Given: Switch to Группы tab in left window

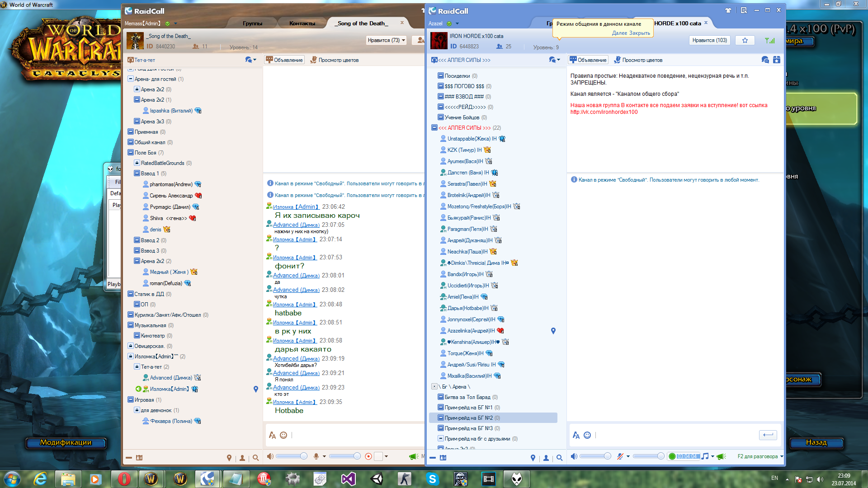Looking at the screenshot, I should tap(252, 23).
